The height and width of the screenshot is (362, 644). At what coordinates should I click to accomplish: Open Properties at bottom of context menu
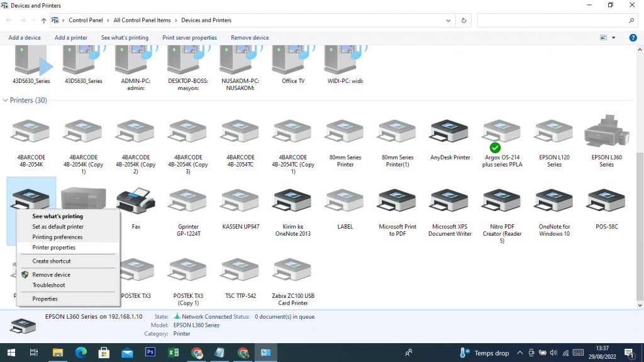(x=68, y=299)
